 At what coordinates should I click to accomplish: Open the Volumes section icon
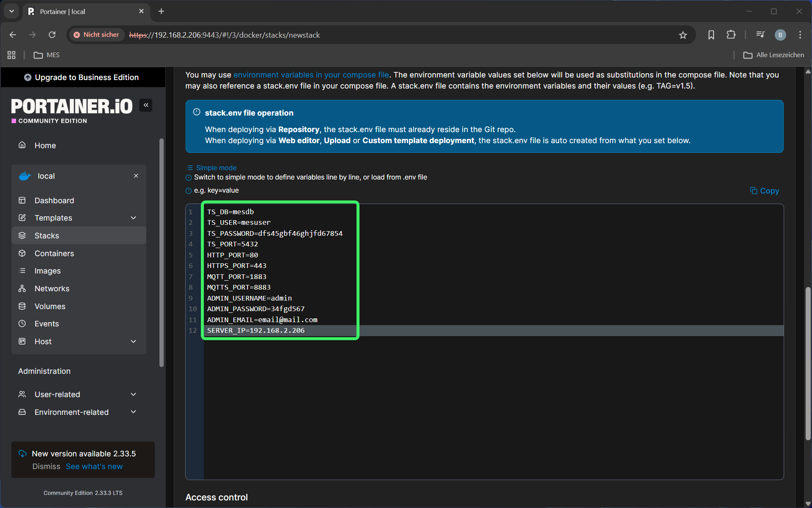(22, 306)
